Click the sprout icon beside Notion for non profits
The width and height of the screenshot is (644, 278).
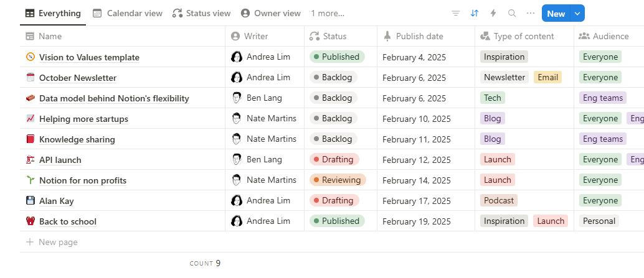tap(31, 180)
